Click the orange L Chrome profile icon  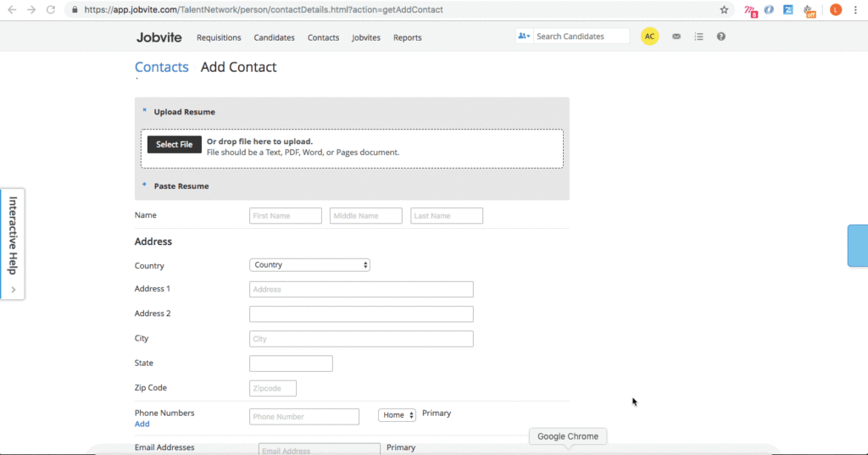click(836, 10)
